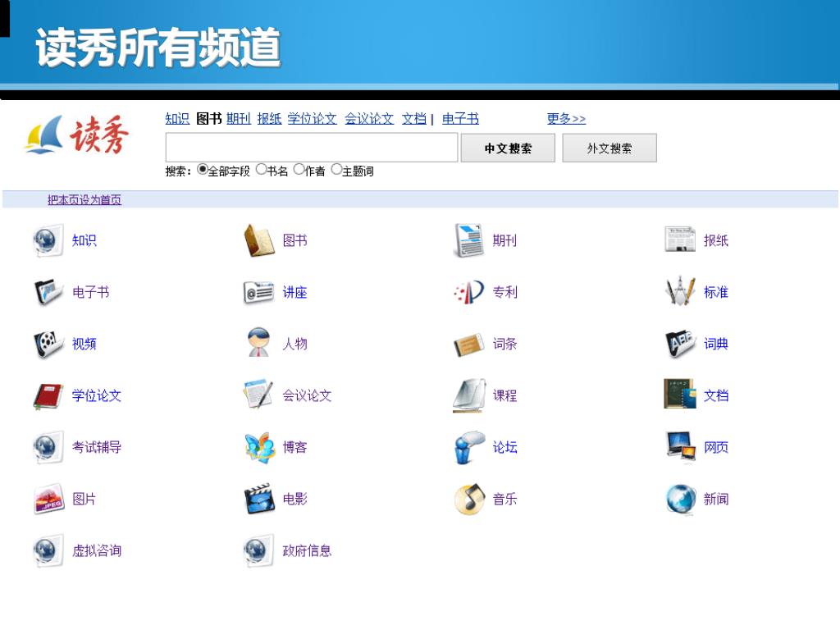840x630 pixels.
Task: Click the 电子书 folder icon
Action: coord(48,292)
